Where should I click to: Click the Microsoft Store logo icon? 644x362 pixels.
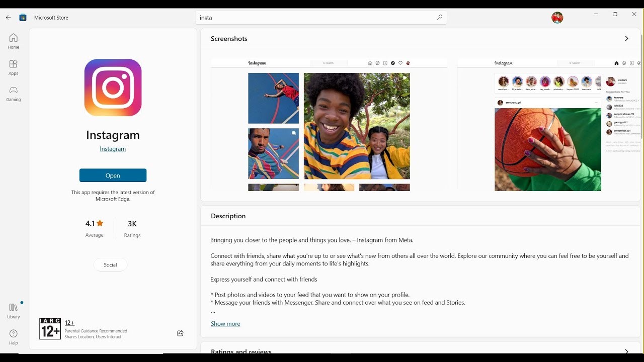click(x=23, y=18)
